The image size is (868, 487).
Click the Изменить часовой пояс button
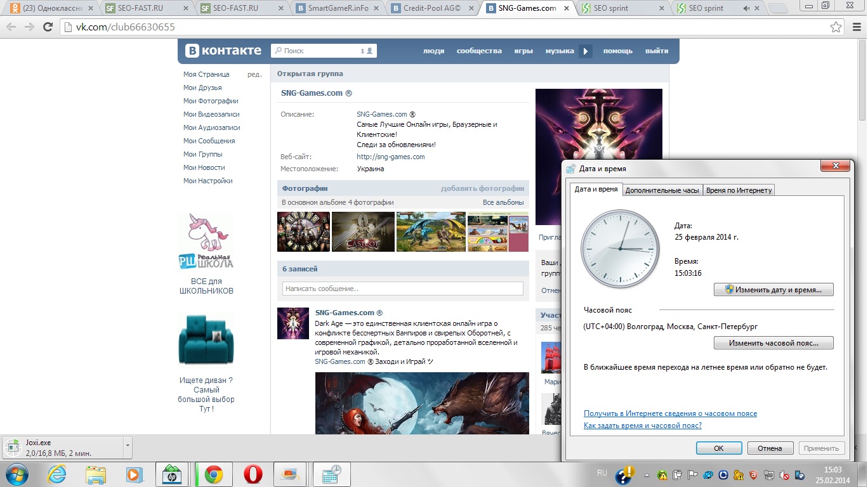(x=773, y=343)
